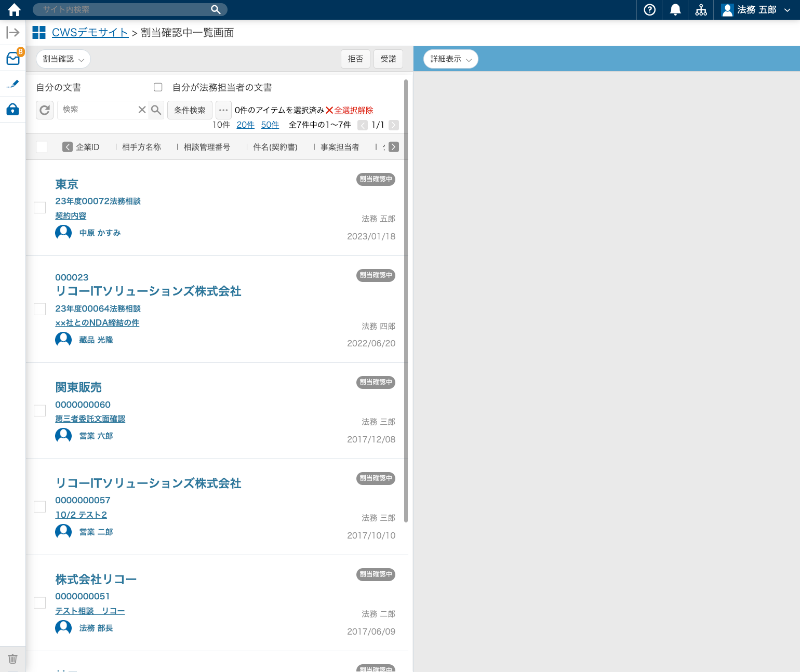Expand the left sidebar with arrow icon
This screenshot has height=672, width=800.
point(13,33)
